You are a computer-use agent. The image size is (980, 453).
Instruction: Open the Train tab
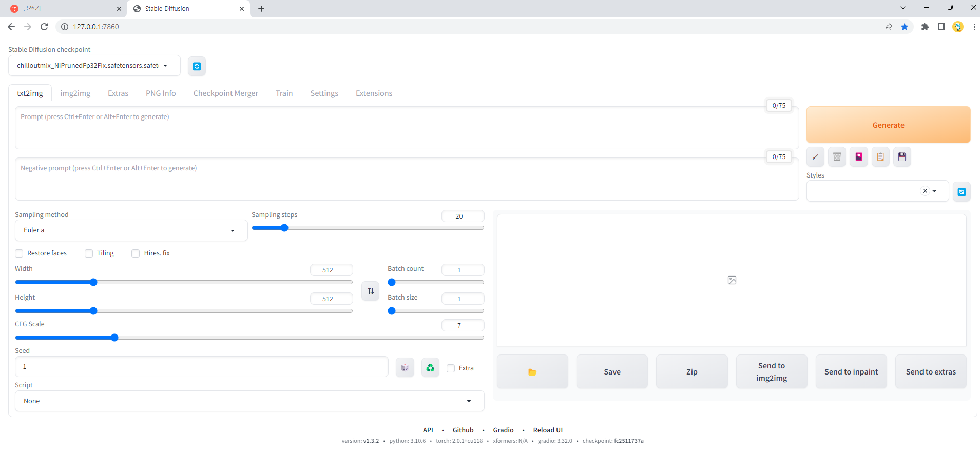284,93
